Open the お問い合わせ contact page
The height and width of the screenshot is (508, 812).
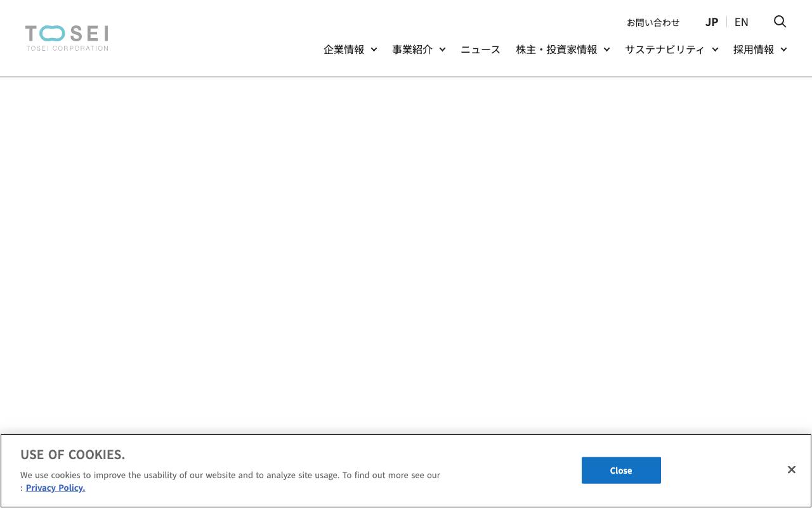(653, 22)
